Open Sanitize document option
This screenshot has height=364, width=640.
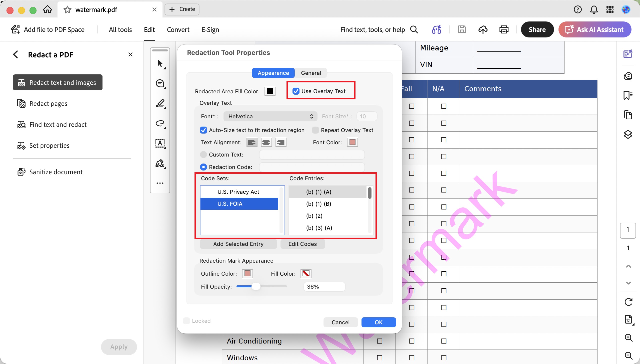pos(50,172)
